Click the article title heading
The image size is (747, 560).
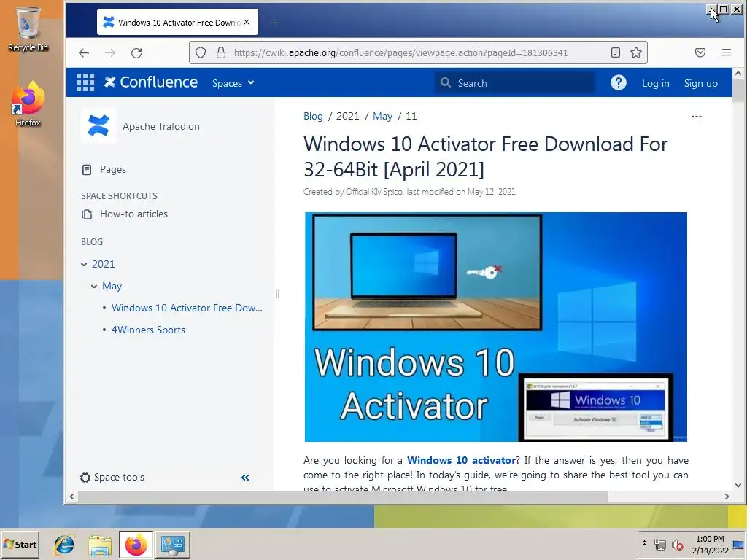tap(485, 157)
